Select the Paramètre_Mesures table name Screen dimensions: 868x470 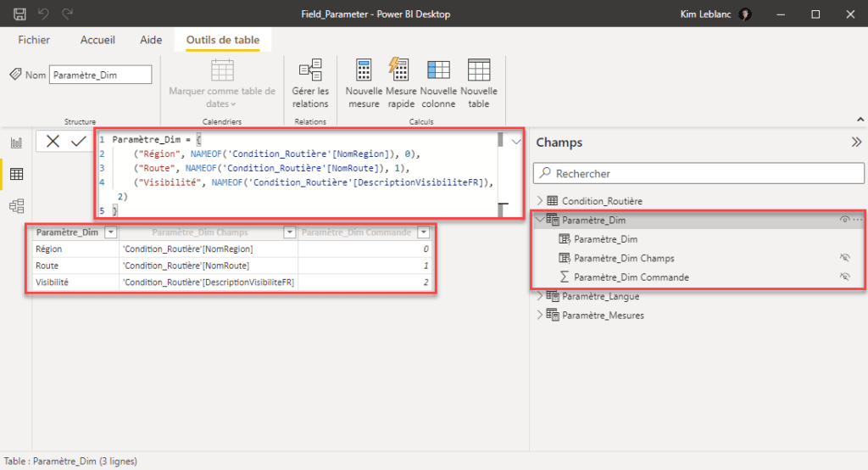pyautogui.click(x=603, y=316)
